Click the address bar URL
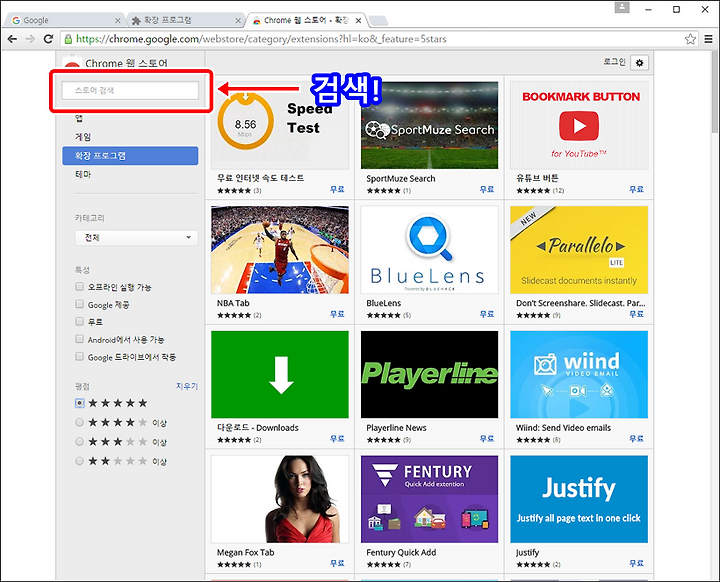 tap(261, 39)
